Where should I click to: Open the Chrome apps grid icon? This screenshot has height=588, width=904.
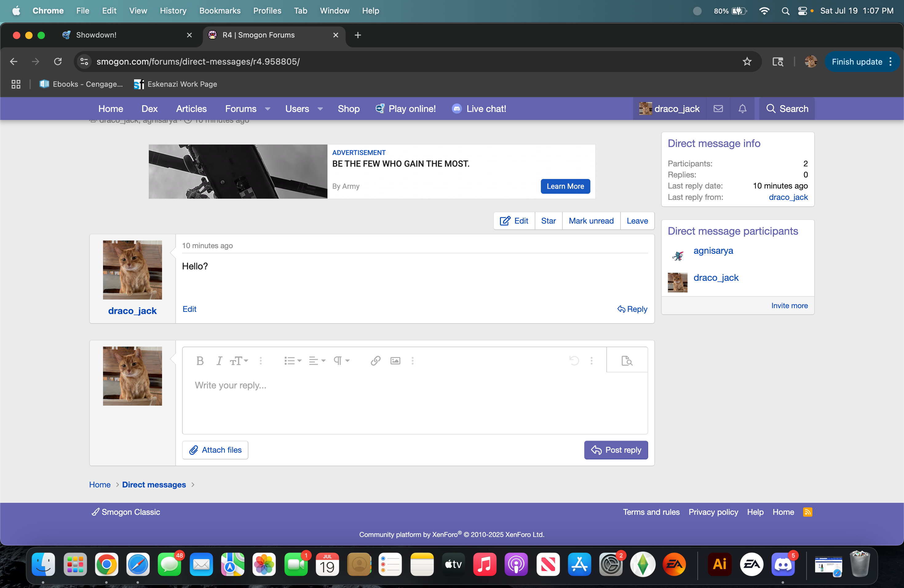16,84
